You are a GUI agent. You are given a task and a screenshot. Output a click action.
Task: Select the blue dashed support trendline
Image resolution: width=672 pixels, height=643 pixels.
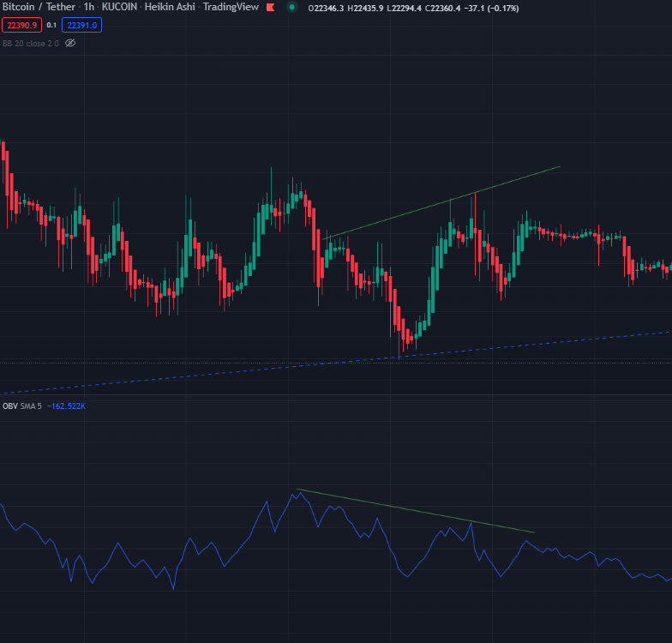click(336, 363)
